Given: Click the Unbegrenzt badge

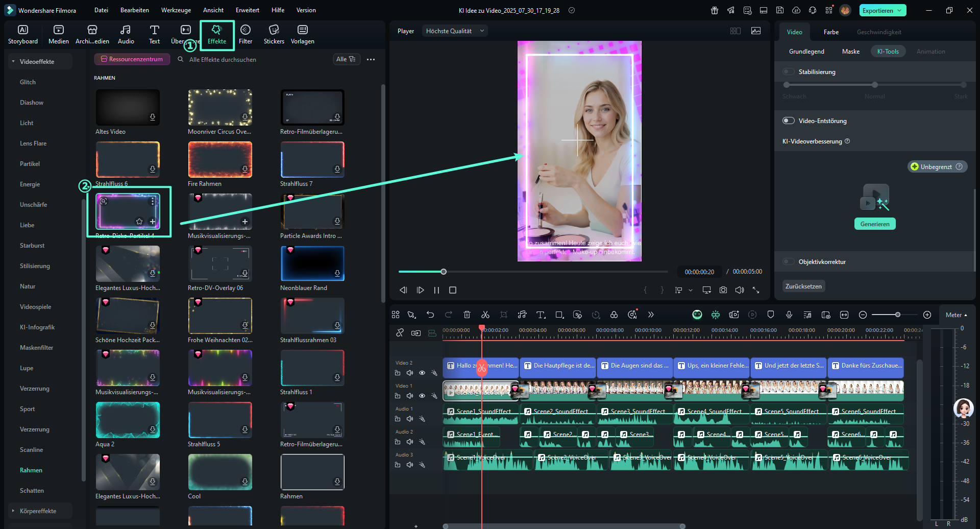Looking at the screenshot, I should (937, 166).
